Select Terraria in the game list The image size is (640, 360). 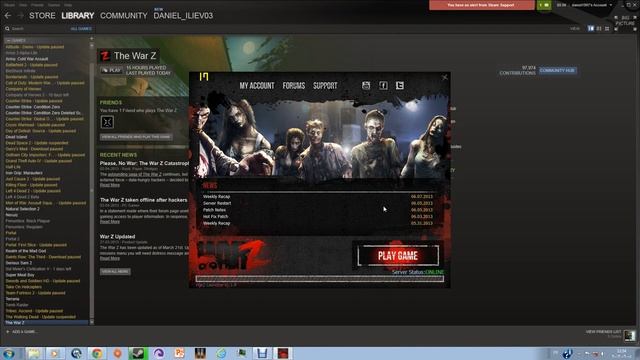click(x=12, y=299)
